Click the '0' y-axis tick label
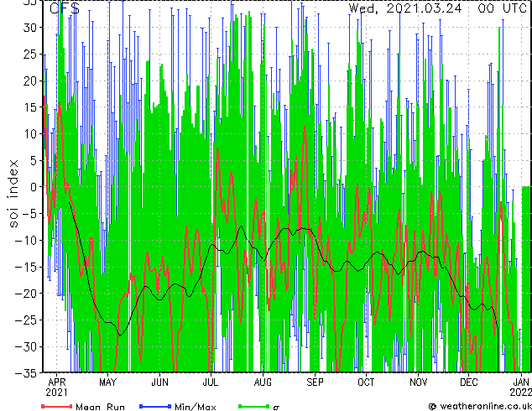Viewport: 532px width, 411px height. coord(34,187)
